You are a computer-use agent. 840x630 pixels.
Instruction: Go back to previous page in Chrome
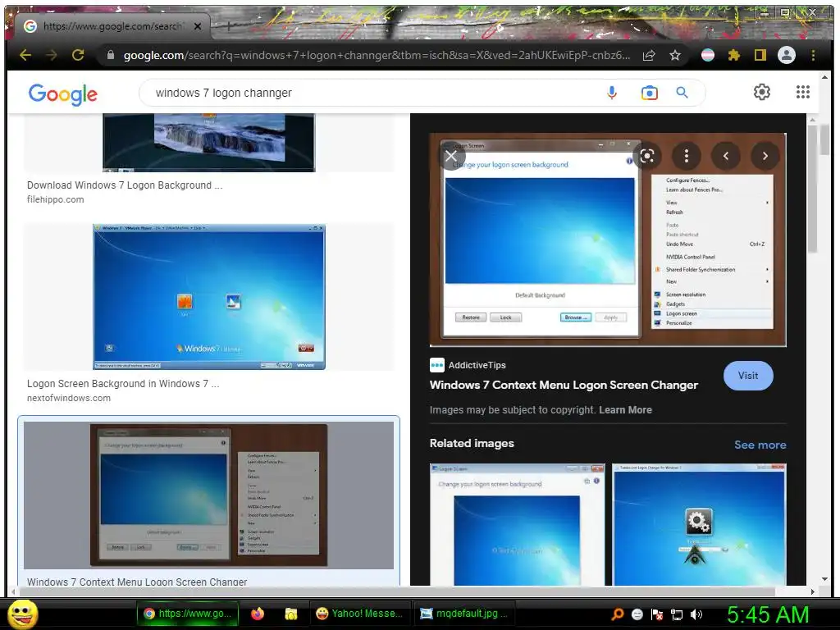point(25,55)
